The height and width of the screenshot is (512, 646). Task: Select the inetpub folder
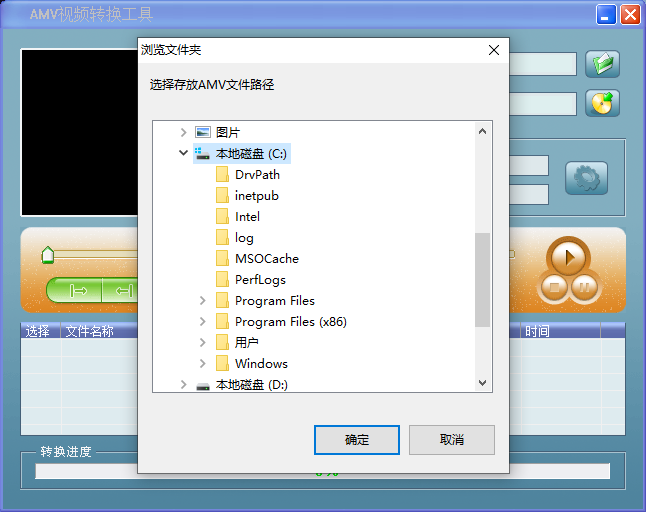pyautogui.click(x=247, y=196)
